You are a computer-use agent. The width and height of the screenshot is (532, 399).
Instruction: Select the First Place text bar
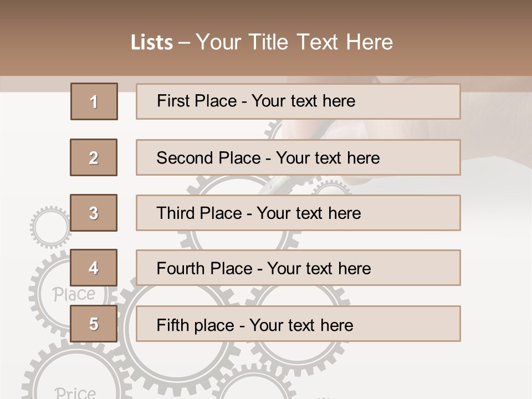[298, 101]
